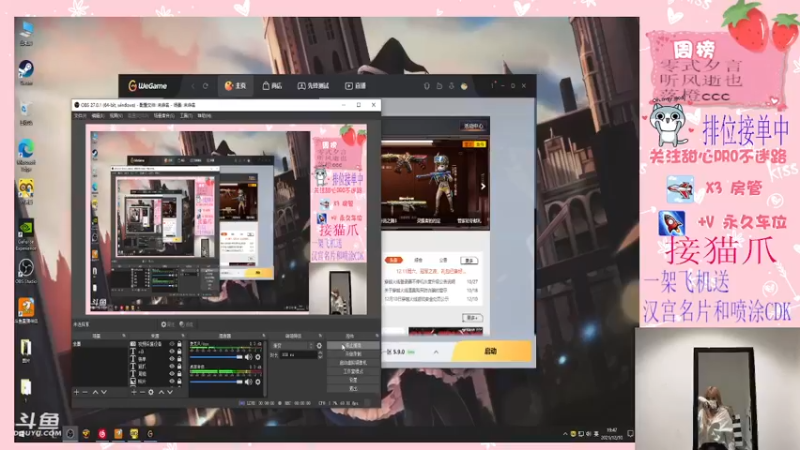Toggle visibility of the +V text source
This screenshot has width=800, height=450.
(x=172, y=351)
